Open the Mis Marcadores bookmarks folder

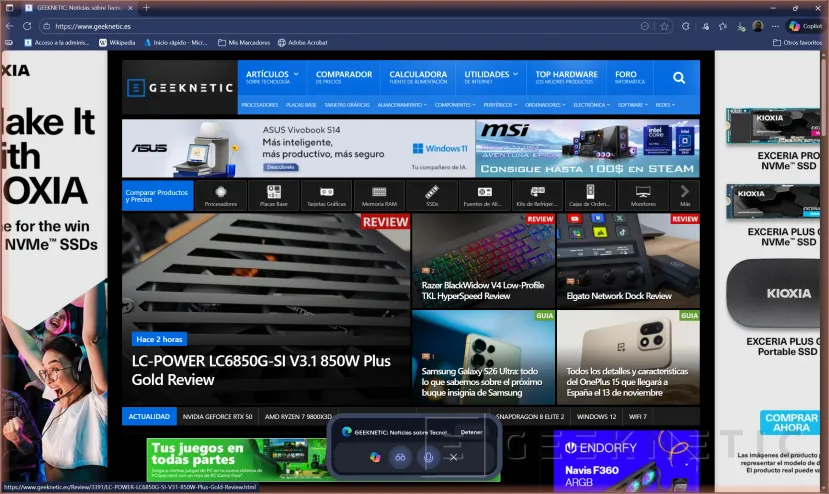(244, 42)
